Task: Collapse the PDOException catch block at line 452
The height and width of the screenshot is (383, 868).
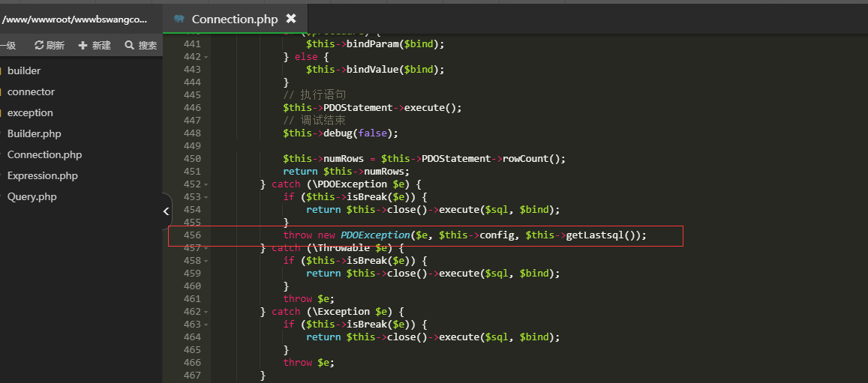Action: coord(206,184)
